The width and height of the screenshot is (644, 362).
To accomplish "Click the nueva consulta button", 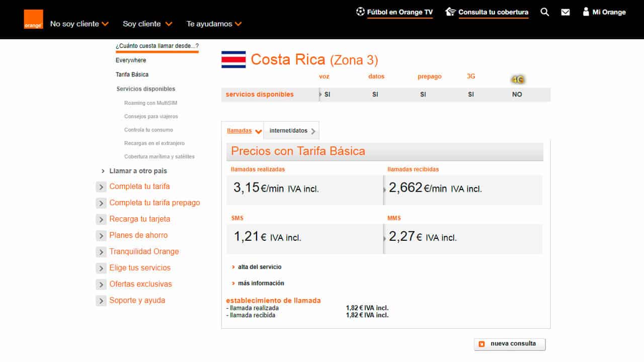I will click(510, 344).
